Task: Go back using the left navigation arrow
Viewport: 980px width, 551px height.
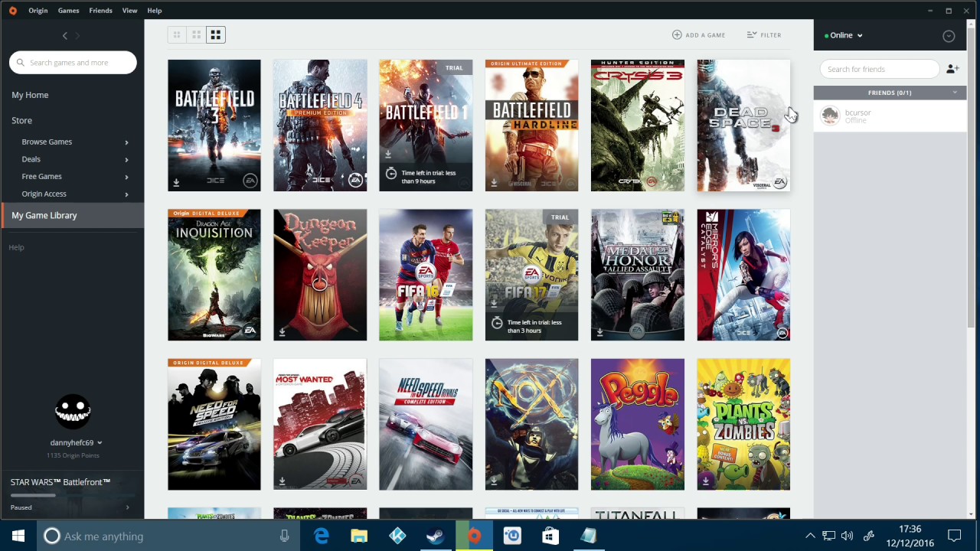Action: click(x=65, y=36)
